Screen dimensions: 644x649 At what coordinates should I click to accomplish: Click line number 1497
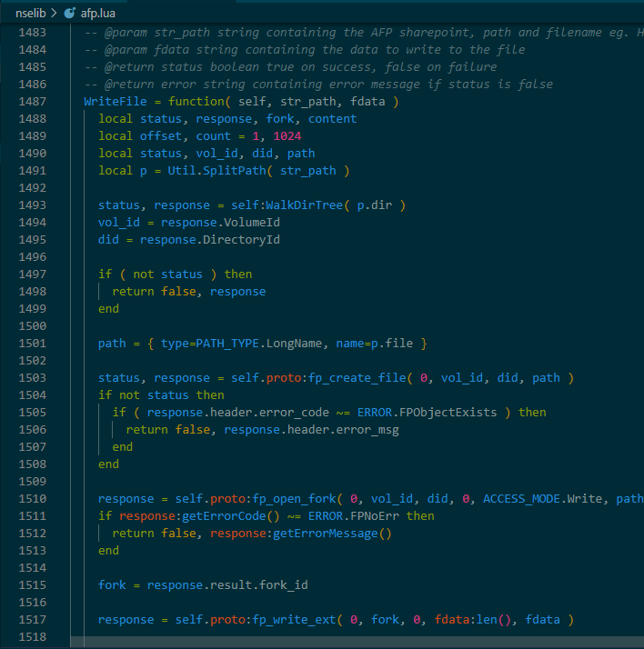pos(33,274)
